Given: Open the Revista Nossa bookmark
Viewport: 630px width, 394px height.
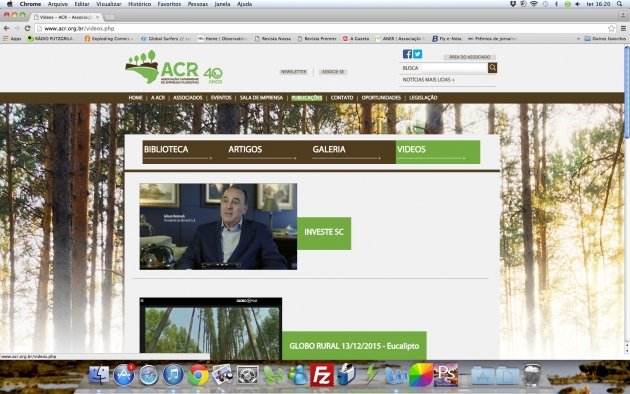Looking at the screenshot, I should 273,39.
